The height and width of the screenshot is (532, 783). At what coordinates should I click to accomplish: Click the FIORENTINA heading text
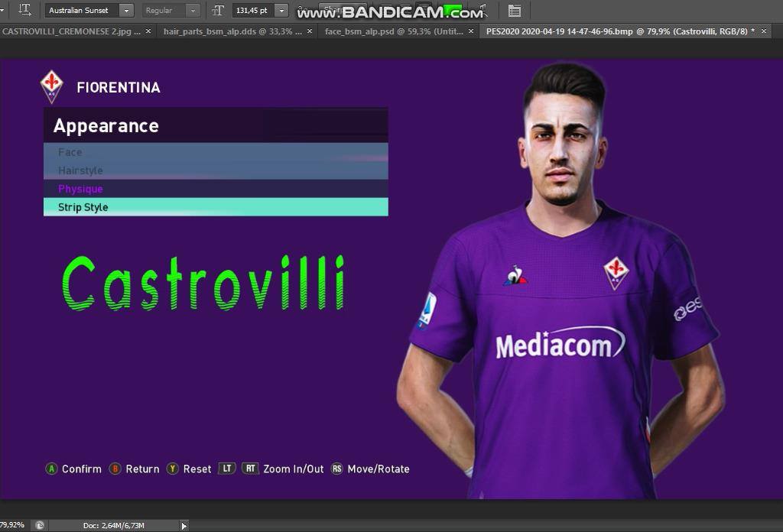[x=119, y=87]
